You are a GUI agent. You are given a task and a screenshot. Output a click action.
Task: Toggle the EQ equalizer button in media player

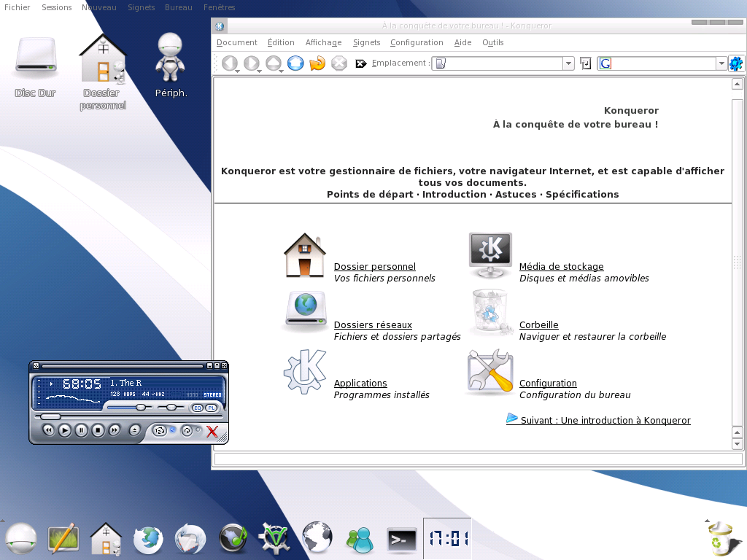pyautogui.click(x=198, y=408)
